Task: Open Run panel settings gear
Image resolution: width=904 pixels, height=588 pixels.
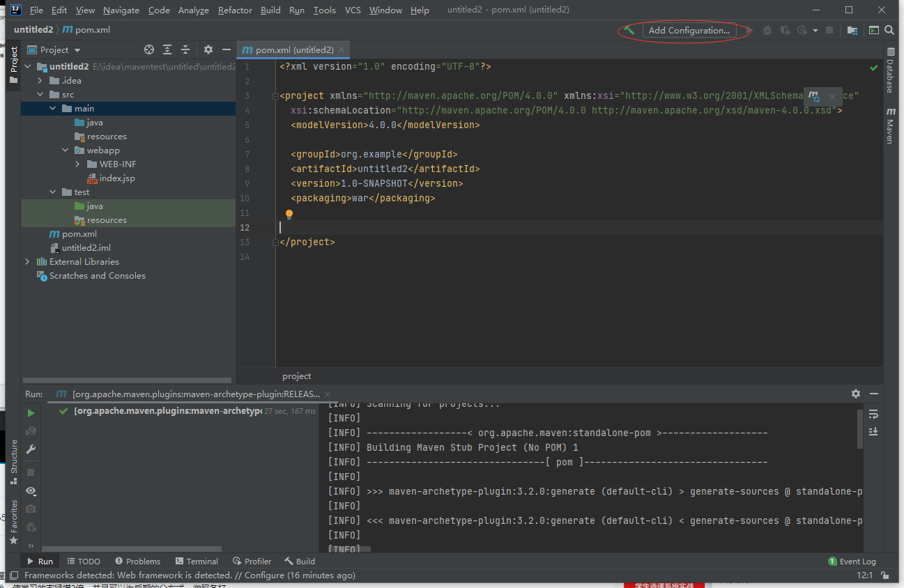Action: tap(856, 394)
